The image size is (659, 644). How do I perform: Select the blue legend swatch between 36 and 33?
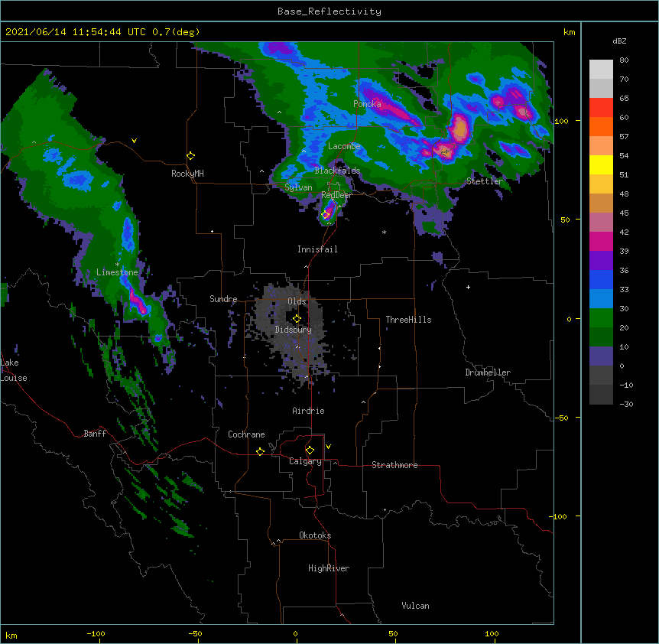(601, 279)
